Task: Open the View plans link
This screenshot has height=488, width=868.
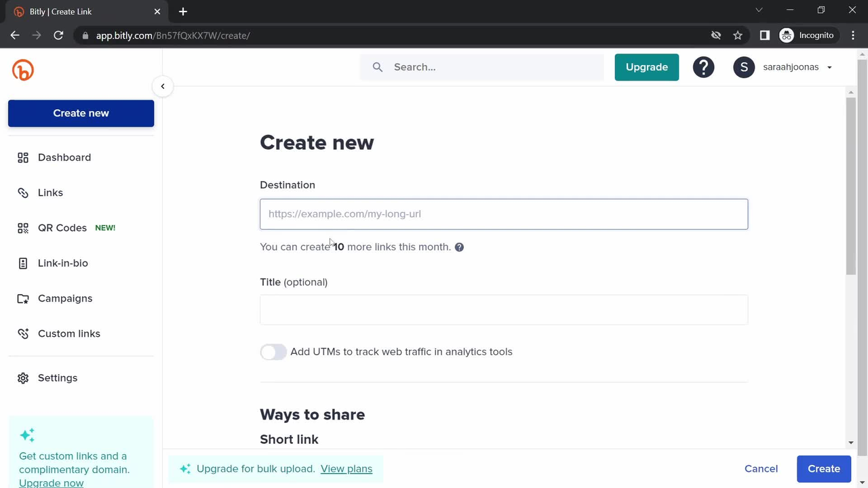Action: pos(346,468)
